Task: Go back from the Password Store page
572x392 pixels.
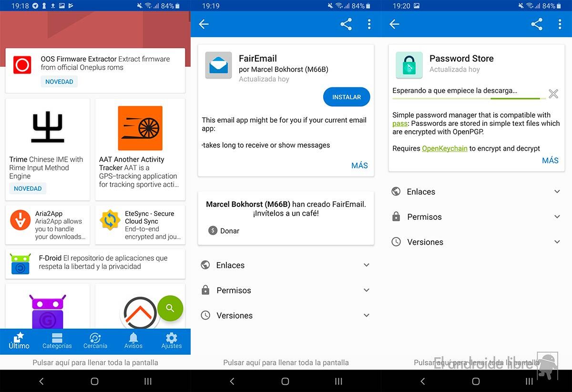Action: pos(394,24)
